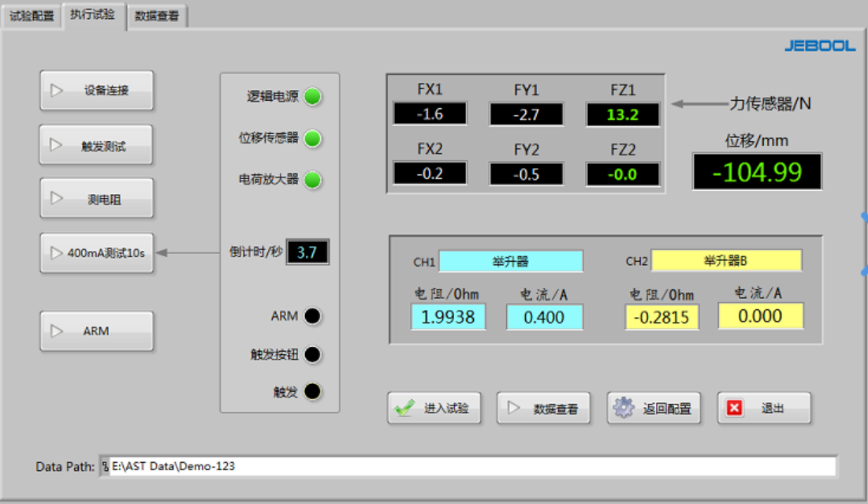
Task: Click the 触发按钮 indicator light
Action: (313, 355)
